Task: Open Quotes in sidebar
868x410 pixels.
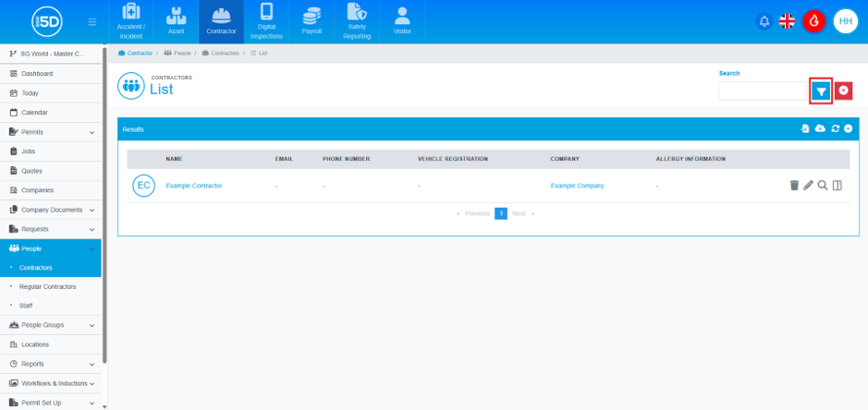Action: pos(50,171)
